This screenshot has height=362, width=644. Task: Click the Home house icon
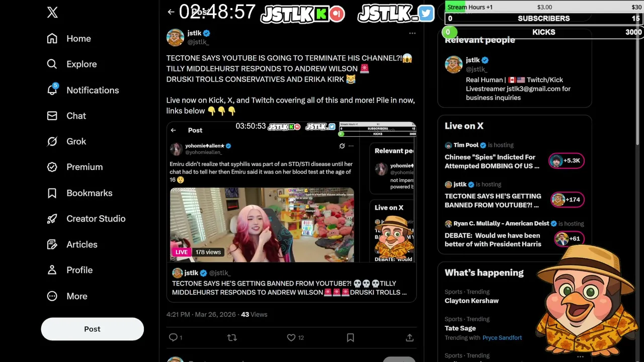point(52,39)
